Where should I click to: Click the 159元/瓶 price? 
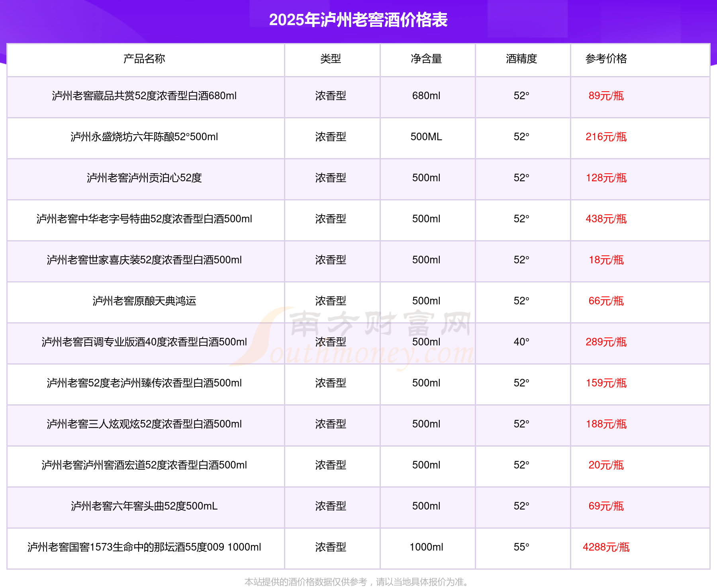point(606,383)
